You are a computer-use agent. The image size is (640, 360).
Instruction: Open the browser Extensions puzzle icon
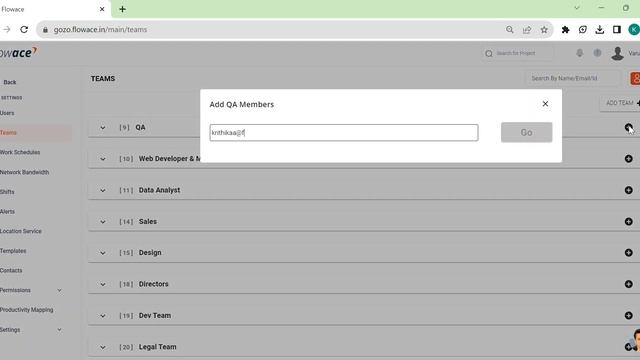pyautogui.click(x=565, y=29)
